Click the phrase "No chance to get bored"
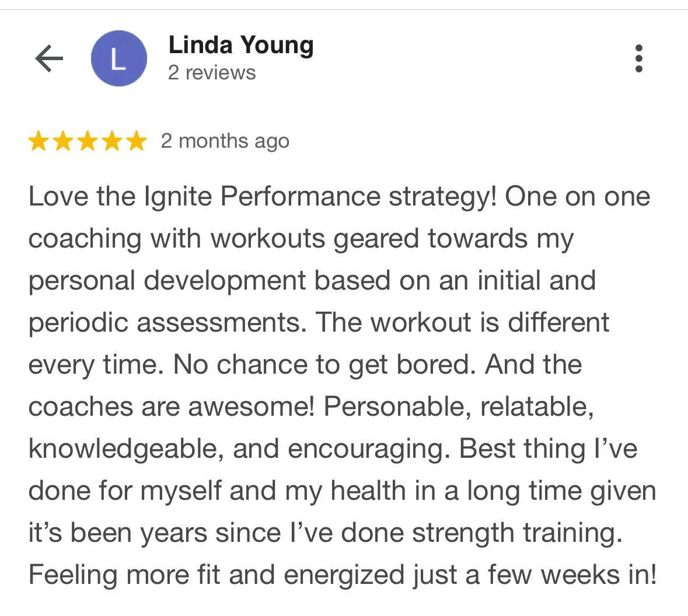 click(320, 365)
